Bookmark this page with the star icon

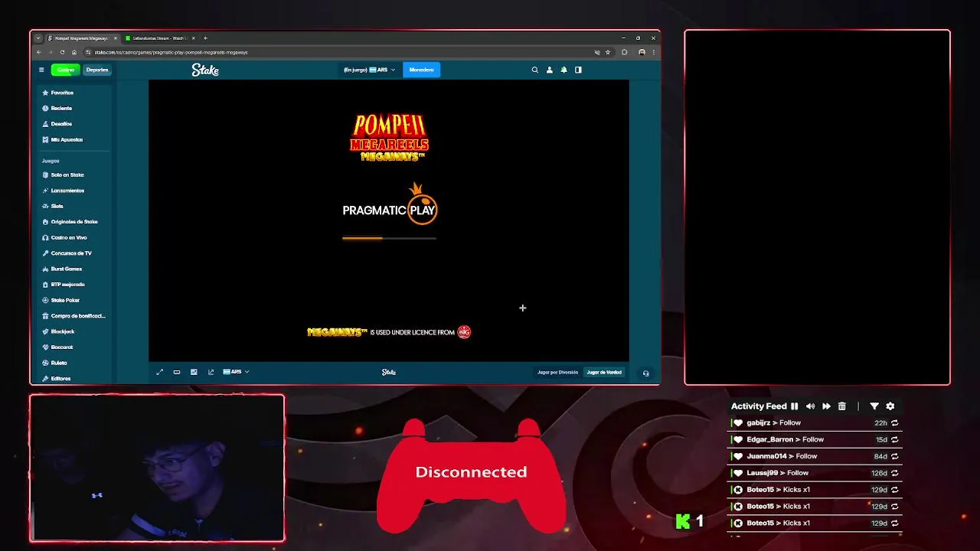coord(608,52)
